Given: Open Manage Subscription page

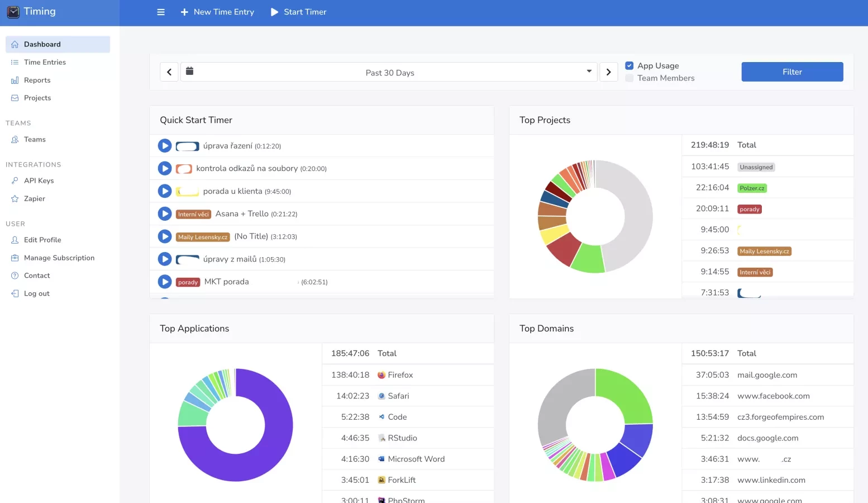Looking at the screenshot, I should 58,258.
